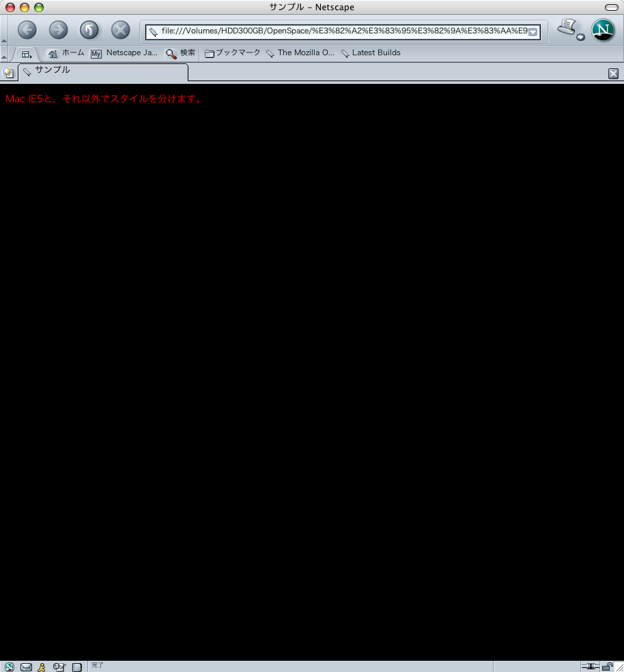Toggle online/offline connection icon
Image resolution: width=624 pixels, height=672 pixels.
pos(589,667)
